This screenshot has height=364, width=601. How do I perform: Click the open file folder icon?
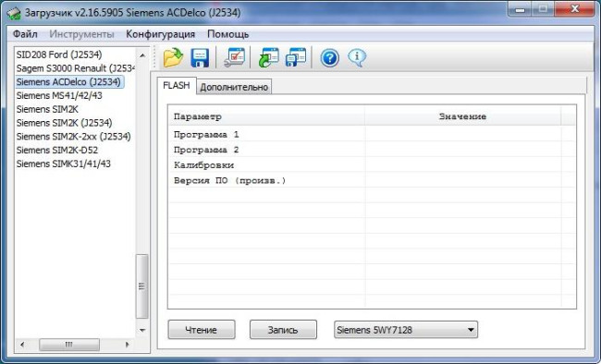173,58
